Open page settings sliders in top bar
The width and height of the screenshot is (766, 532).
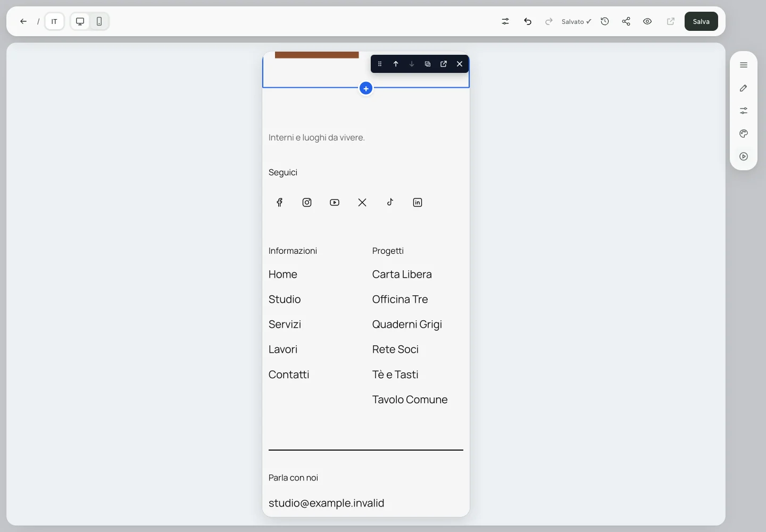click(x=505, y=21)
